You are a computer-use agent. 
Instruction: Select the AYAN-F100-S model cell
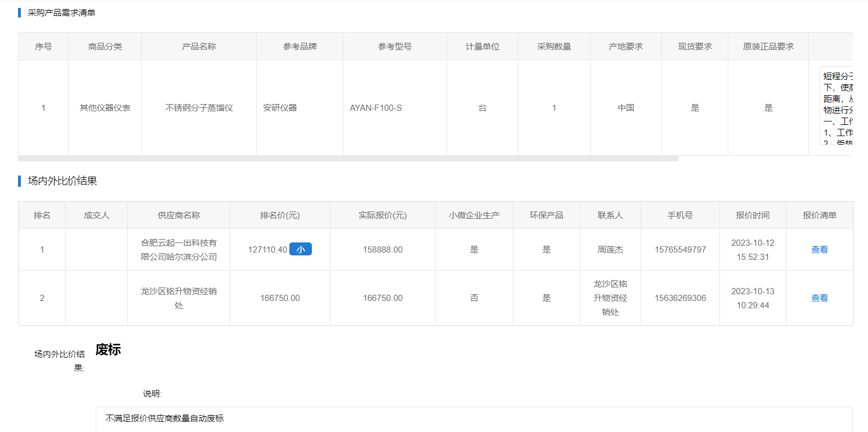tap(375, 108)
